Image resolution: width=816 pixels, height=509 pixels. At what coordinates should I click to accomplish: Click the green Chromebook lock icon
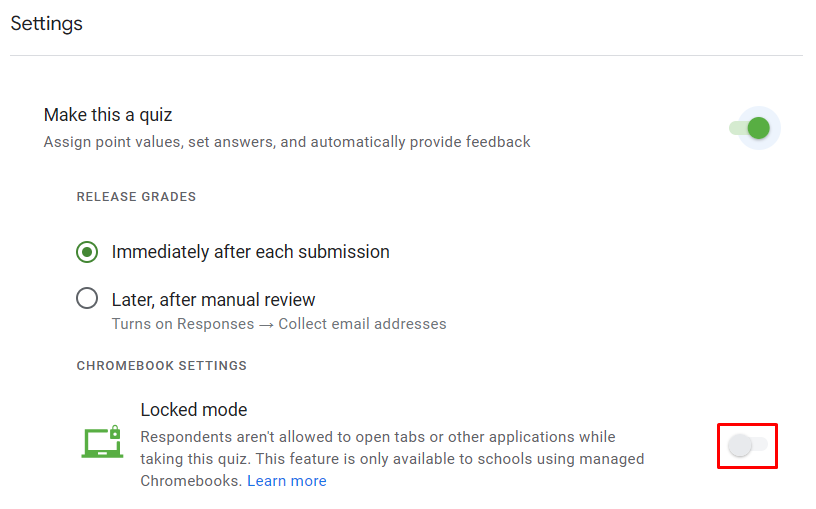point(102,442)
